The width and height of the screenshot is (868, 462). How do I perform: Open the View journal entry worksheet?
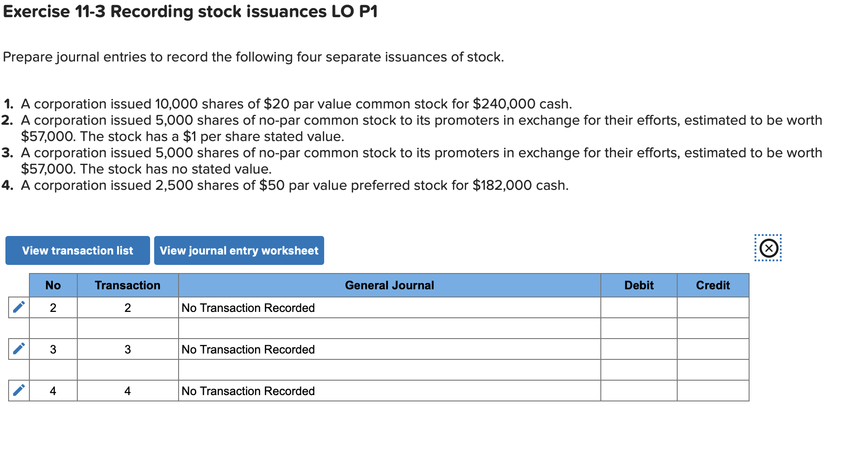tap(239, 250)
